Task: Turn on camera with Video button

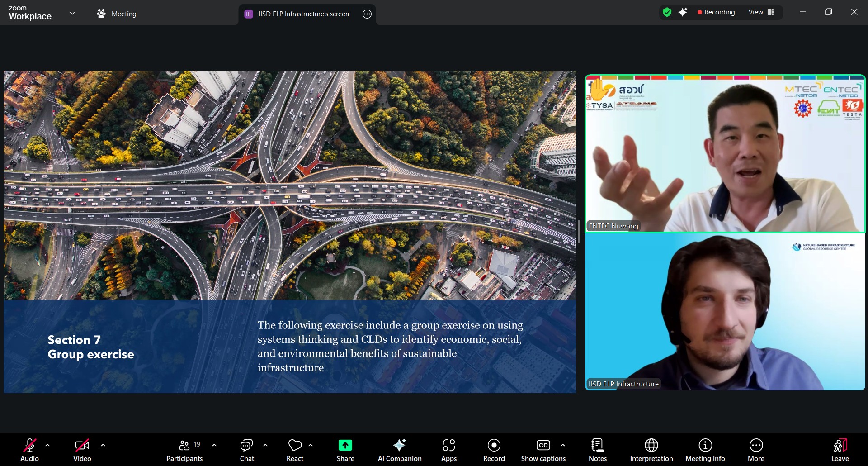Action: [x=82, y=450]
